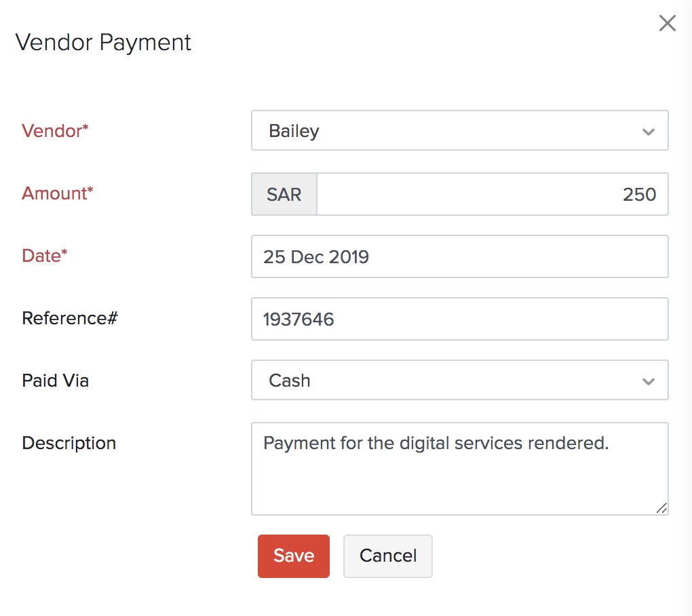Click into the Description text area
The width and height of the screenshot is (692, 616).
click(459, 475)
